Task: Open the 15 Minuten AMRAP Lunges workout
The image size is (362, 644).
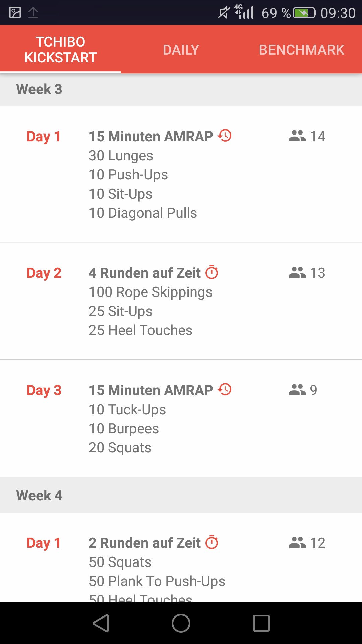Action: click(151, 174)
